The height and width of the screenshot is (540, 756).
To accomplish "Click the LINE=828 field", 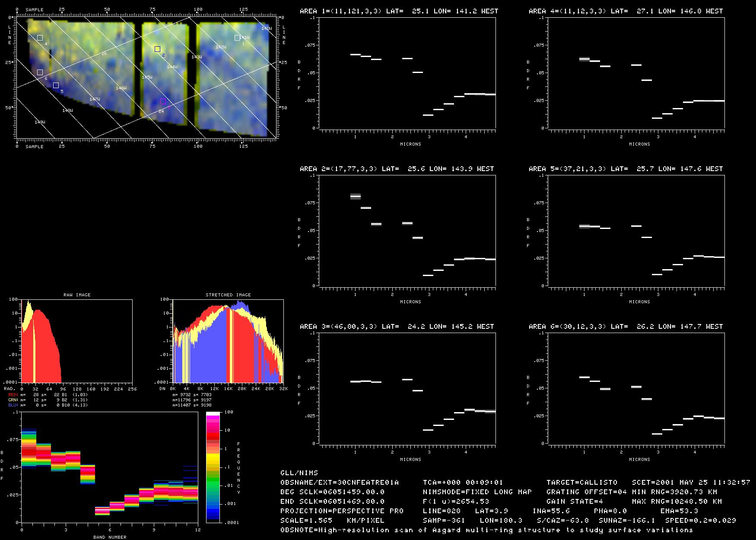I will tap(442, 511).
